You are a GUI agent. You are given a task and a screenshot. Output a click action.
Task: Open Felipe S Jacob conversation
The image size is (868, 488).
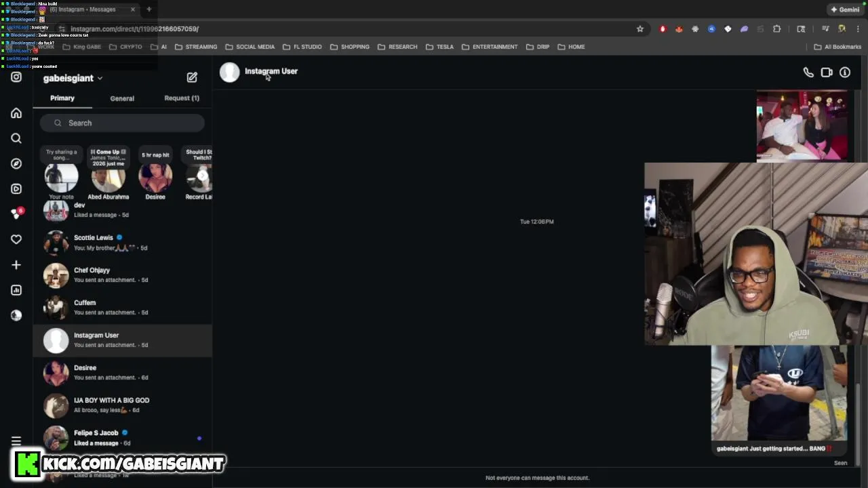[x=123, y=438]
